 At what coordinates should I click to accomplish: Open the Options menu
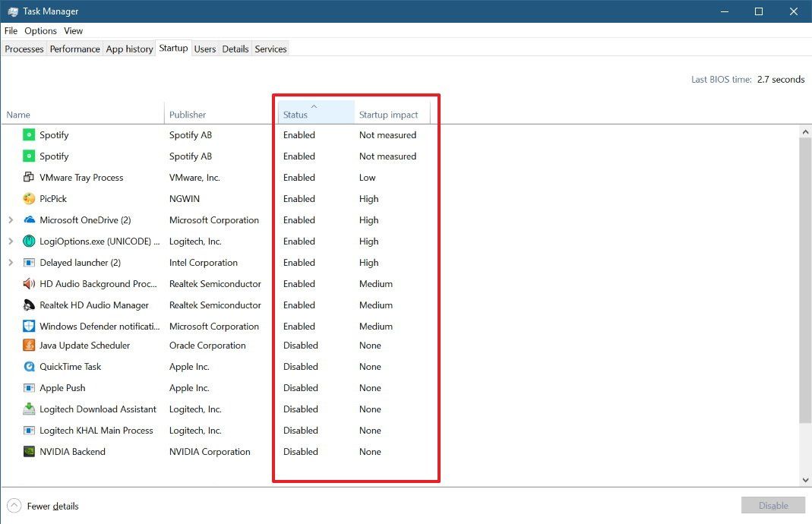39,30
